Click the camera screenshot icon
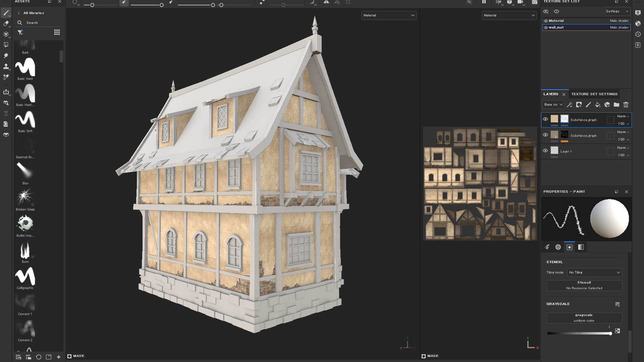This screenshot has height=362, width=644. point(535,2)
